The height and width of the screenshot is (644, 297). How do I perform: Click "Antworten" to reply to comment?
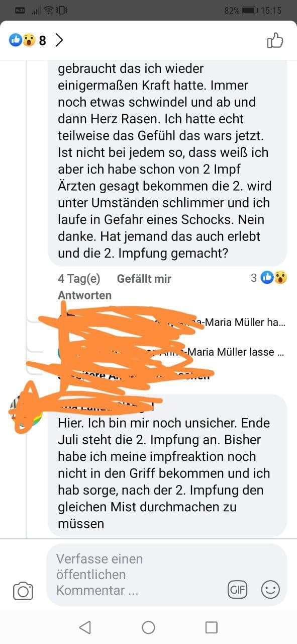[85, 295]
